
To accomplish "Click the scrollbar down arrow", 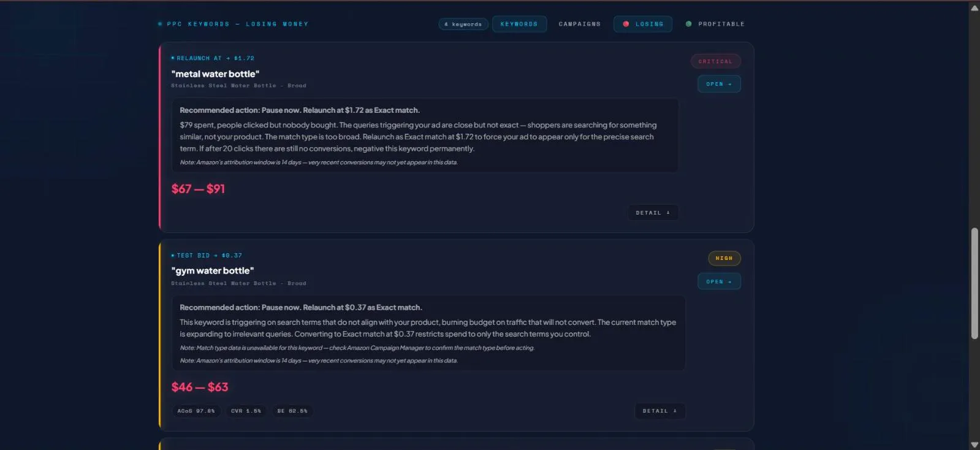I will [x=974, y=444].
